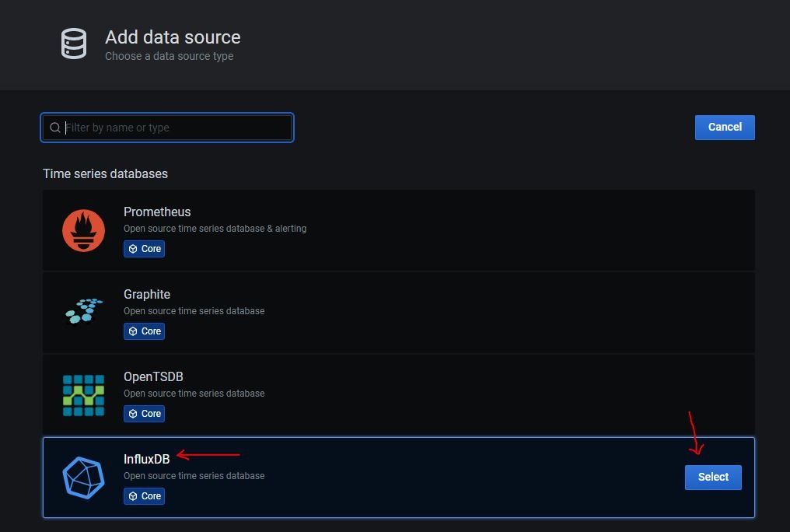Image resolution: width=790 pixels, height=532 pixels.
Task: Click the database icon beside Add data source
Action: tap(74, 44)
